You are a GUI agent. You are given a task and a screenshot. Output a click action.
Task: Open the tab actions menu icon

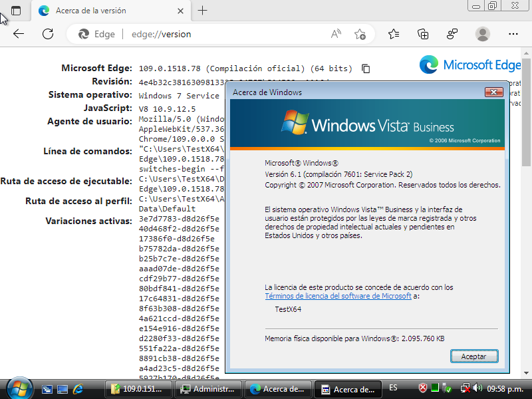tap(16, 11)
